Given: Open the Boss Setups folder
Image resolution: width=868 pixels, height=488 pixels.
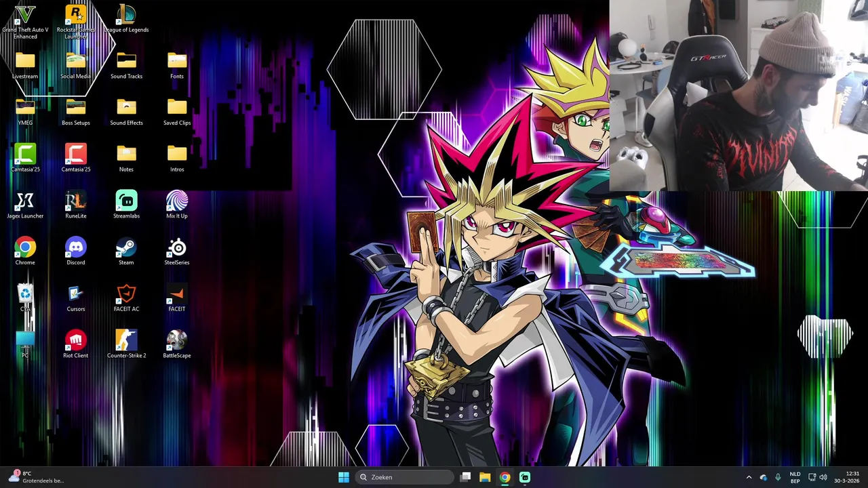Looking at the screenshot, I should pyautogui.click(x=76, y=112).
